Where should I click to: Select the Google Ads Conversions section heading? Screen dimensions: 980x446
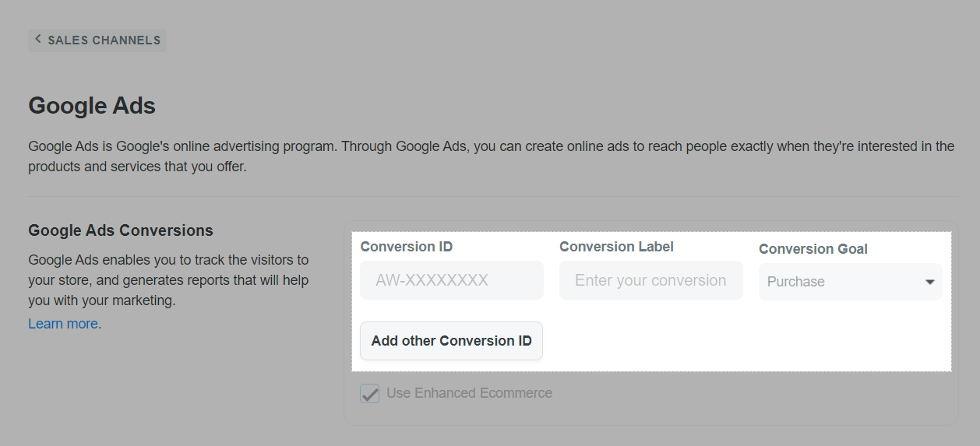click(x=121, y=230)
